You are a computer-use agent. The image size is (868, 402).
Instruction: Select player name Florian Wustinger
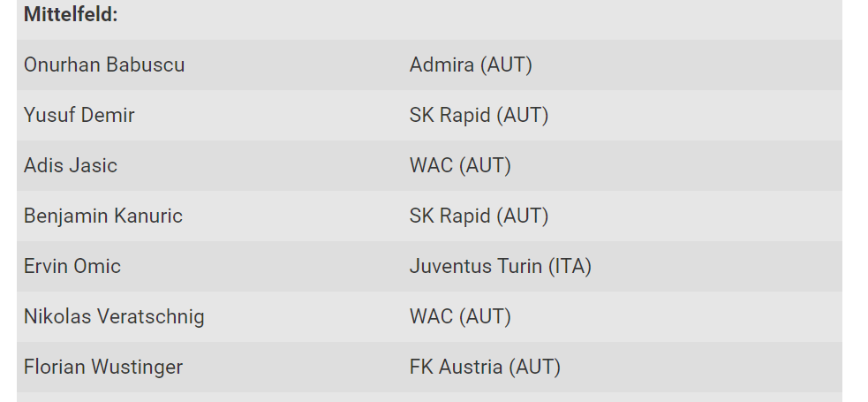tap(103, 368)
